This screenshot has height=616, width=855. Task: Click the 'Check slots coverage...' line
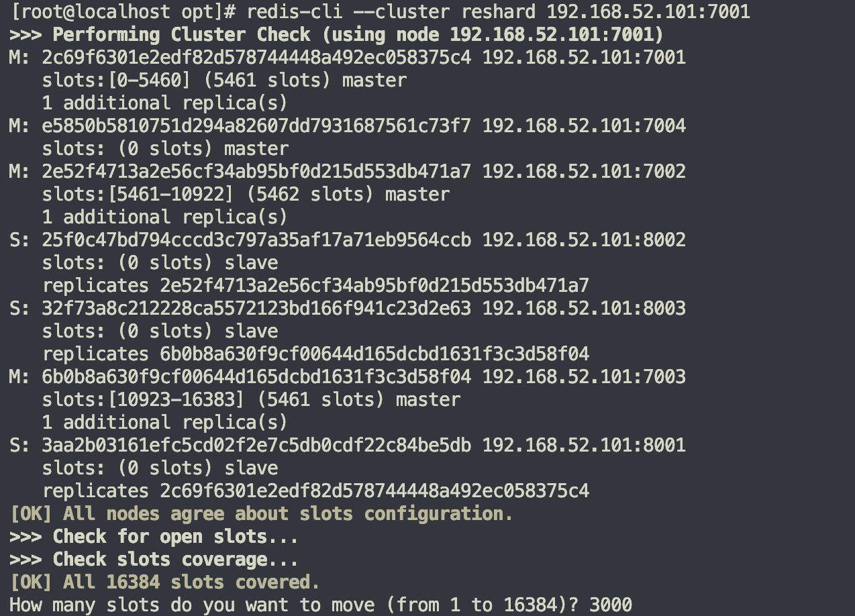[154, 559]
